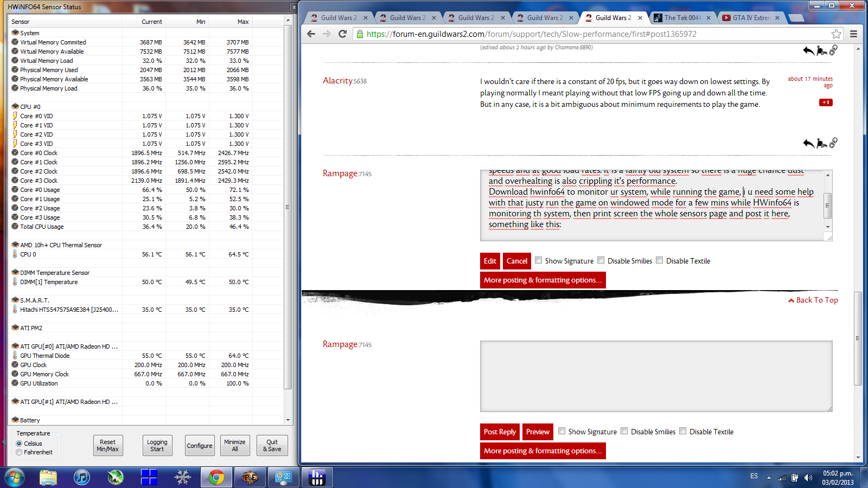868x488 pixels.
Task: Click the forum URL in the address bar
Action: tap(532, 34)
